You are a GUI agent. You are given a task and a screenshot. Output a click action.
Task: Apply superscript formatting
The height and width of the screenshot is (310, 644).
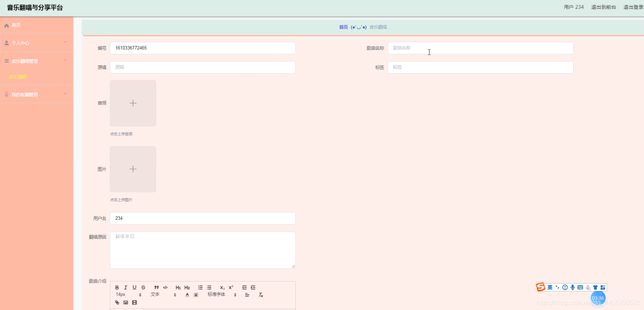click(231, 287)
